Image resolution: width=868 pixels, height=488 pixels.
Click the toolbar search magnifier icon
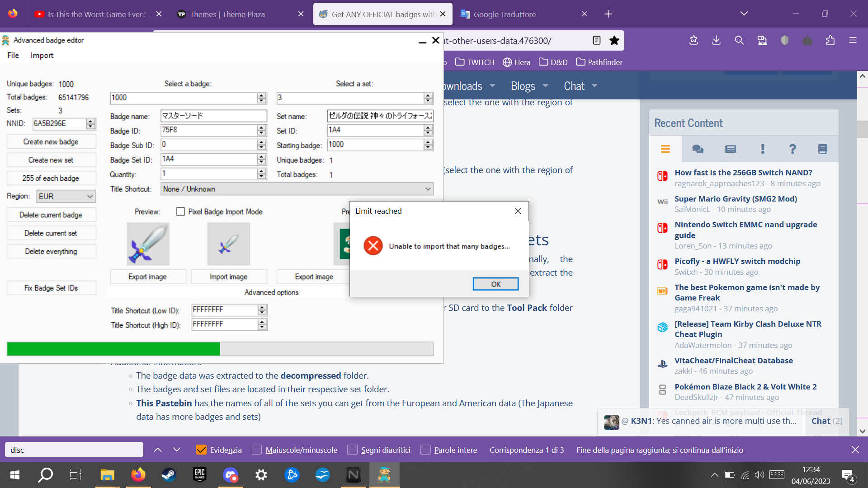(739, 40)
